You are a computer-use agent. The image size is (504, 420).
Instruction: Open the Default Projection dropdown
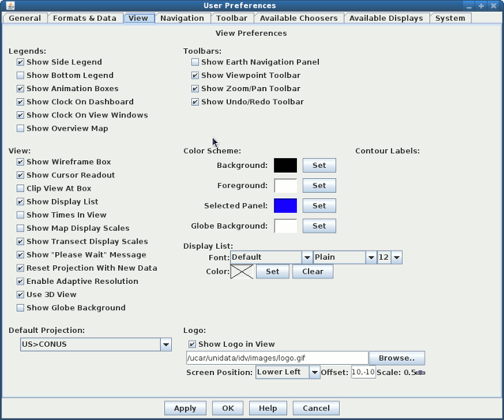[x=165, y=344]
